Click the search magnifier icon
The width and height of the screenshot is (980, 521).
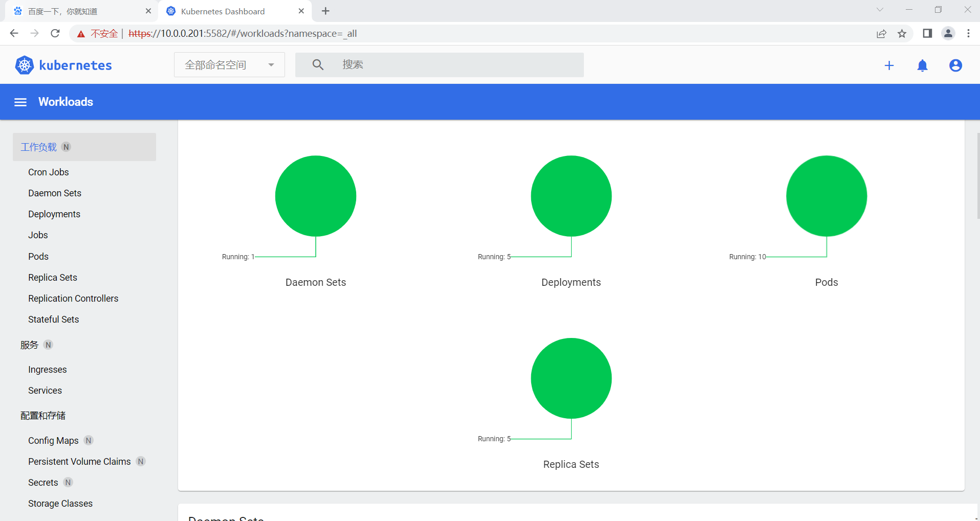pyautogui.click(x=318, y=65)
